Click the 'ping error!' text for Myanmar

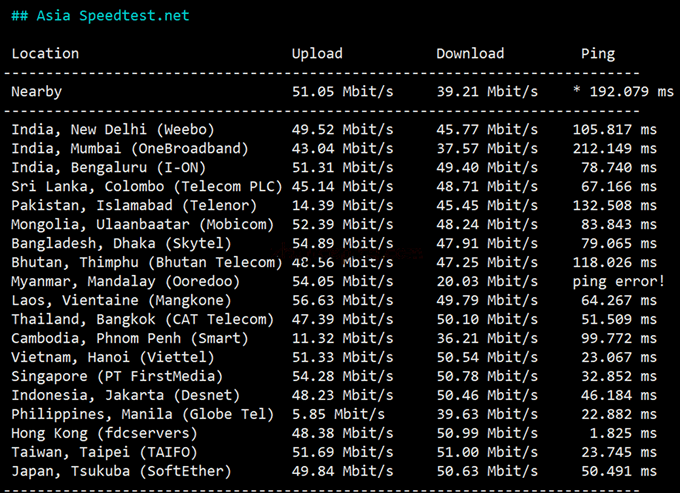coord(618,282)
